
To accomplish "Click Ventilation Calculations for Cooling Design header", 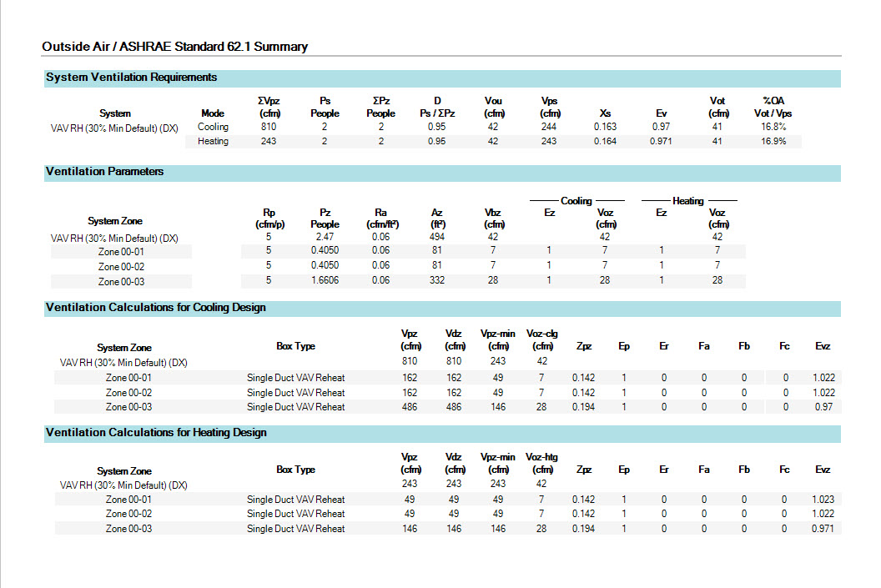I will tap(155, 308).
